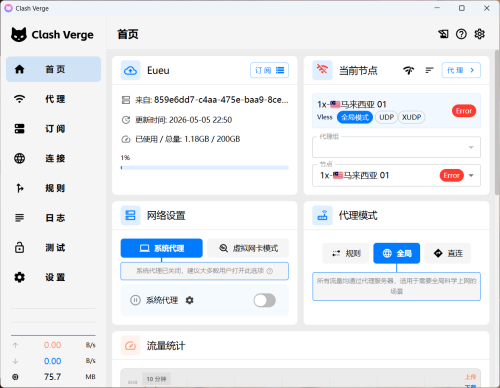Click the 已使用 1.18GB / 200GB text
The height and width of the screenshot is (388, 500).
tap(188, 139)
